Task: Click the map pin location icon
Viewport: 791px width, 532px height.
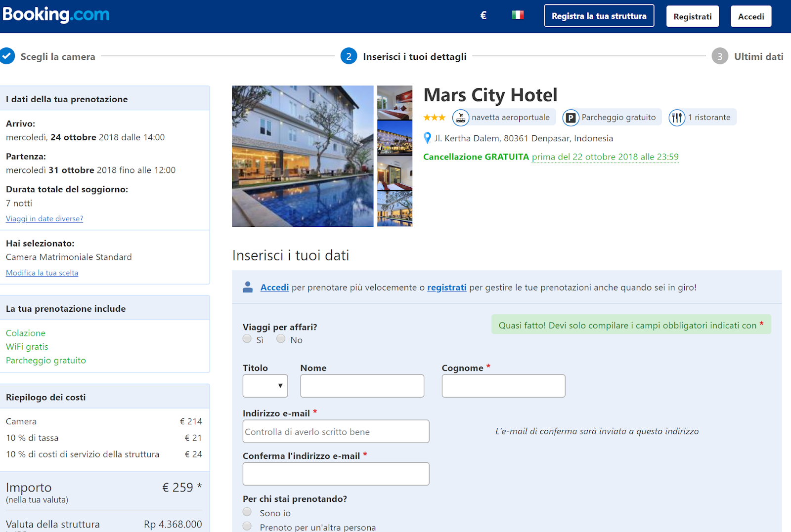Action: [x=428, y=138]
